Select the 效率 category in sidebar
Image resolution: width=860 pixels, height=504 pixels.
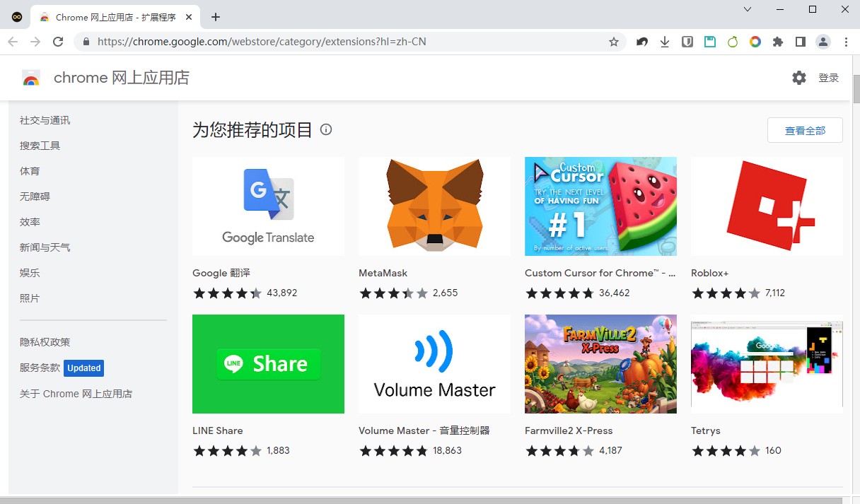pos(30,222)
